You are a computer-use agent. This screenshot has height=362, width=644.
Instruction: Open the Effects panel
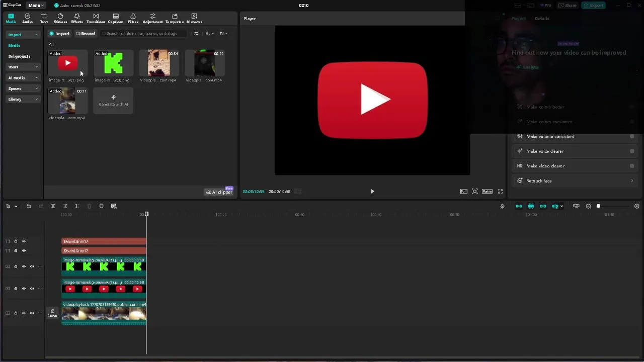(76, 18)
